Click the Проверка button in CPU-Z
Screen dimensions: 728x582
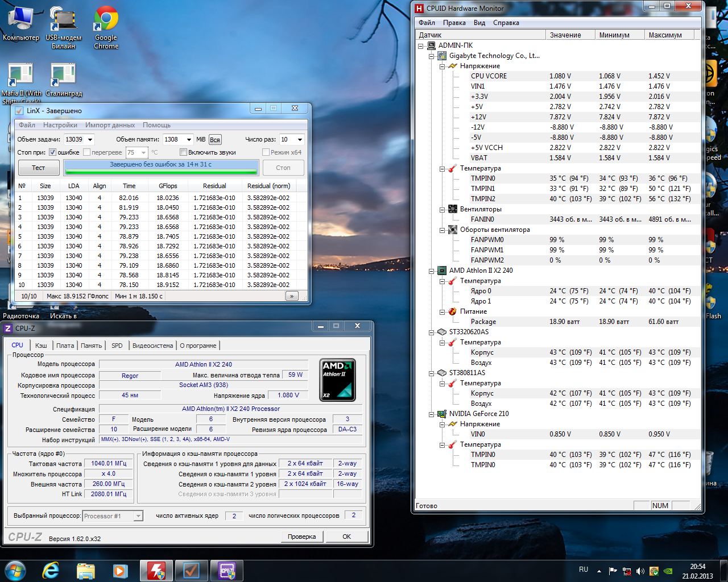click(301, 537)
